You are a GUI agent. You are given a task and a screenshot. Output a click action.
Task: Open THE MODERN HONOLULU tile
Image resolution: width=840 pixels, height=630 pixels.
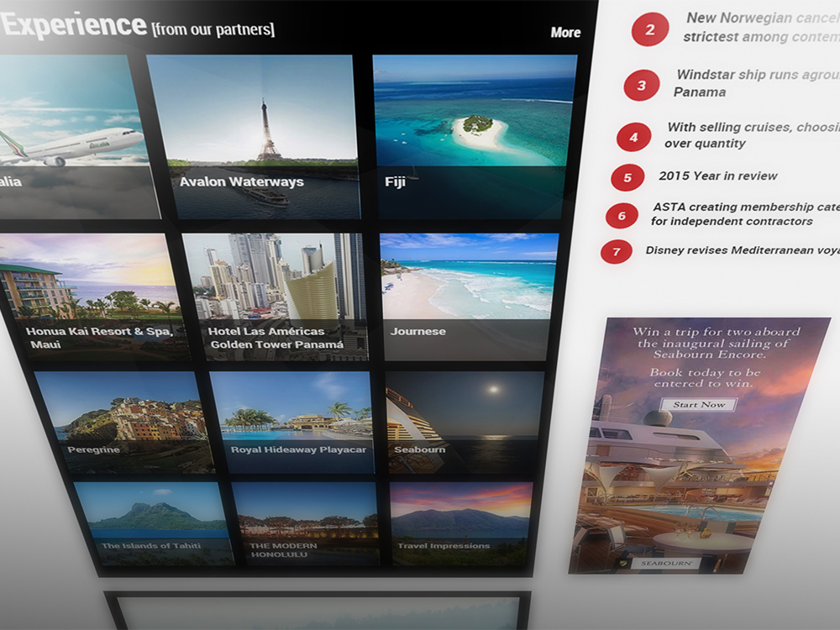click(306, 523)
